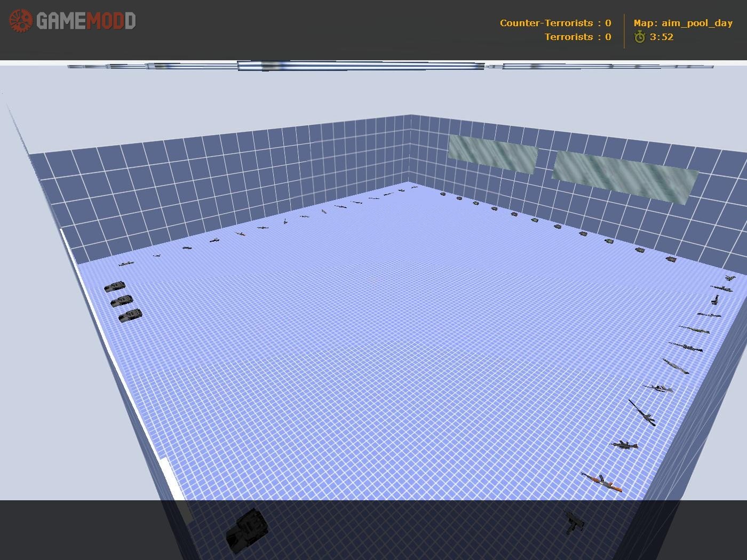This screenshot has width=747, height=560.
Task: Select the middle kevlar vest on left
Action: click(x=122, y=301)
